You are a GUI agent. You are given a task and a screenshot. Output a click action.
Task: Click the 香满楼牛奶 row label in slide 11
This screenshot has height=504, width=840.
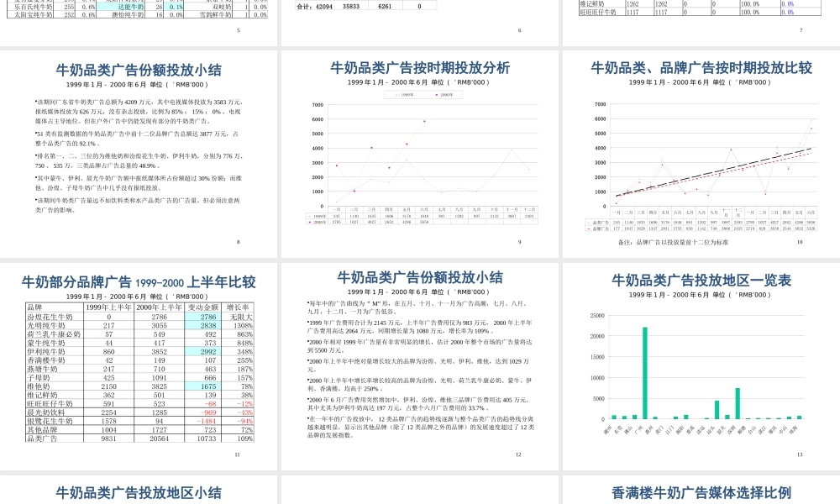(x=46, y=360)
